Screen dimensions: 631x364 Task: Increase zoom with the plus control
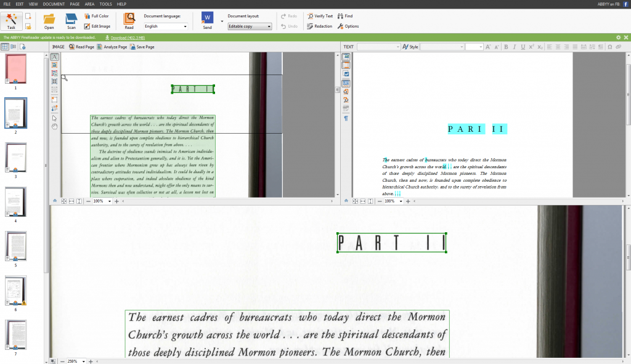(x=90, y=361)
